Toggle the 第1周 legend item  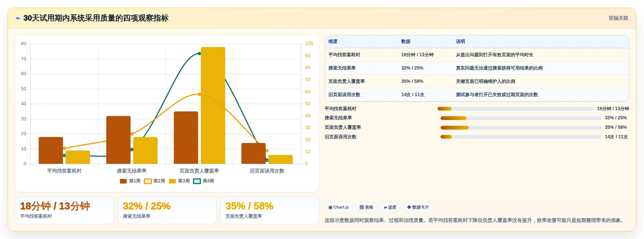pos(130,181)
